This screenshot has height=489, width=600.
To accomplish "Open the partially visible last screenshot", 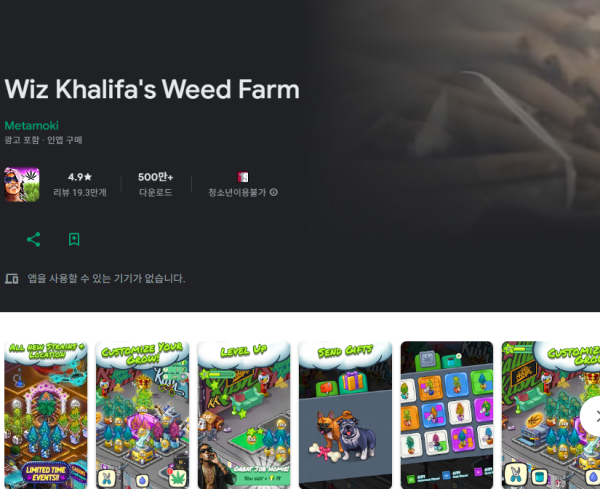I will (x=551, y=415).
